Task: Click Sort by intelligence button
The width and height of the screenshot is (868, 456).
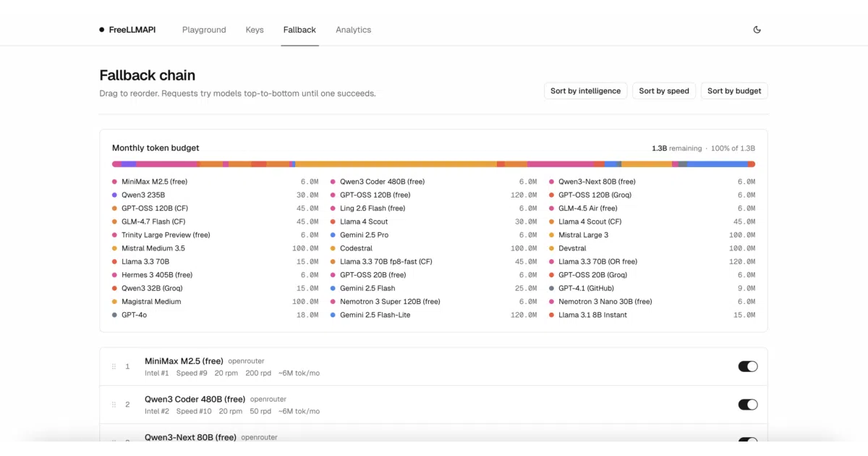Action: coord(585,90)
